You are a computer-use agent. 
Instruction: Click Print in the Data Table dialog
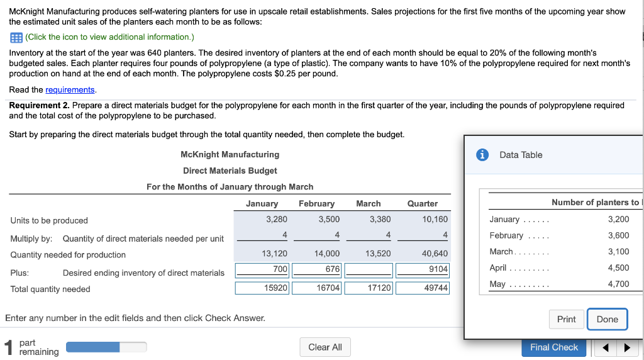click(x=567, y=319)
